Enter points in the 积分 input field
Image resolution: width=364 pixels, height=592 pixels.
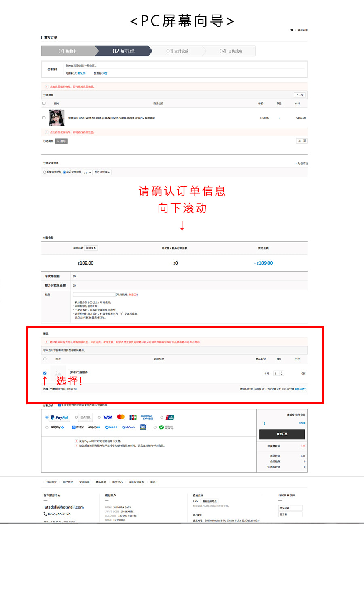(x=94, y=294)
